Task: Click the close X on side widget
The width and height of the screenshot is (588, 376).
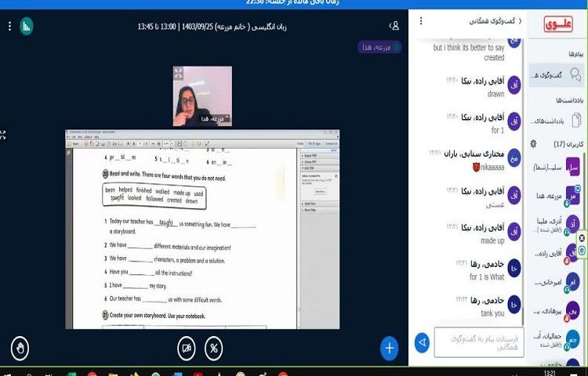Action: [x=582, y=237]
